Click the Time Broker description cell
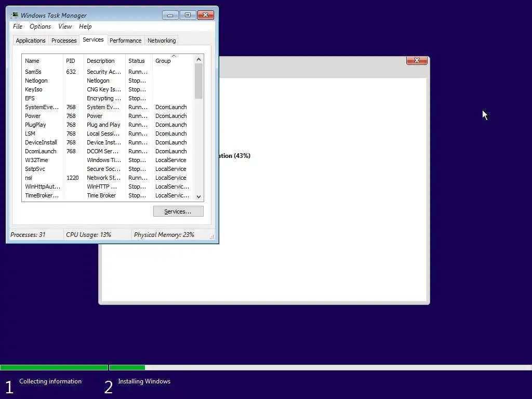Image resolution: width=532 pixels, height=399 pixels. coord(101,195)
